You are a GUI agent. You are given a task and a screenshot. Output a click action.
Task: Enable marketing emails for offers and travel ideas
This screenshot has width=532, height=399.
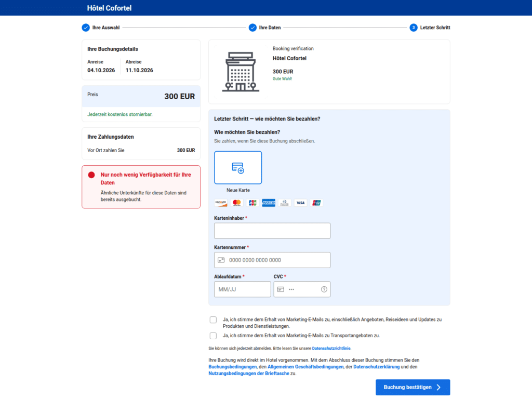pos(213,320)
